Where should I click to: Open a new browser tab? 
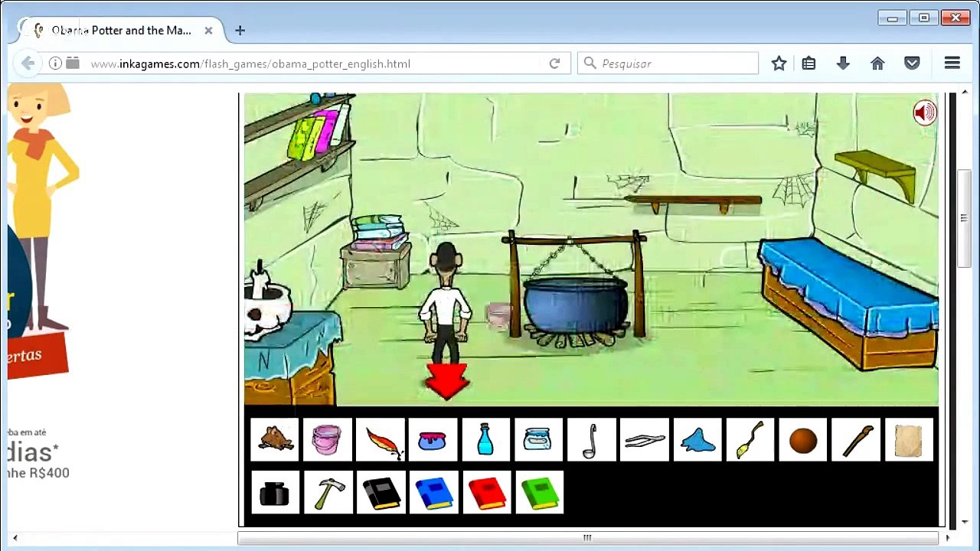240,31
